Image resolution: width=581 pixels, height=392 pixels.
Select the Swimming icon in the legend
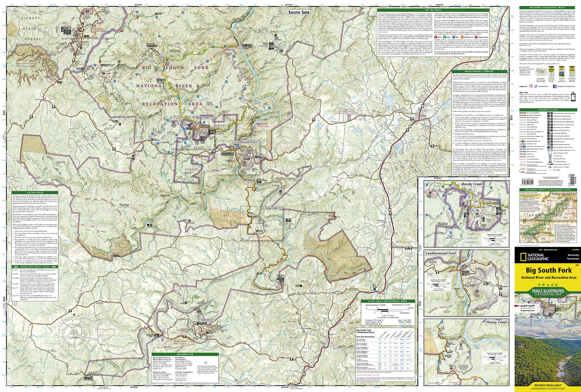(548, 133)
